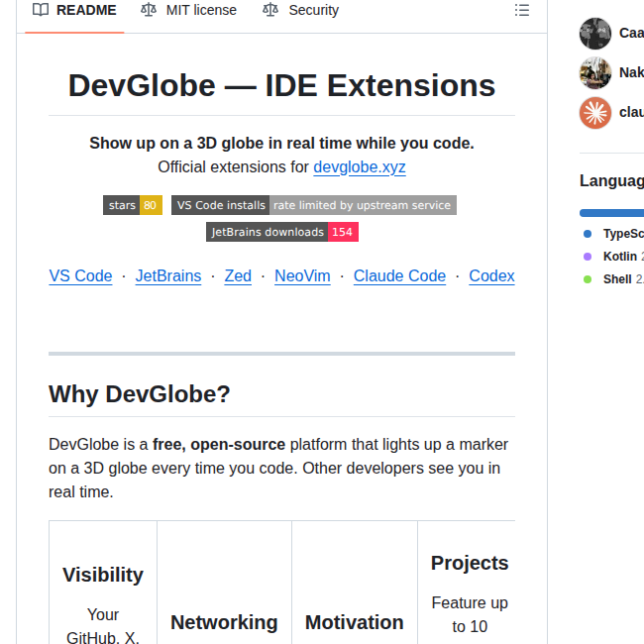Click the scales icon beside MIT license

tap(149, 10)
